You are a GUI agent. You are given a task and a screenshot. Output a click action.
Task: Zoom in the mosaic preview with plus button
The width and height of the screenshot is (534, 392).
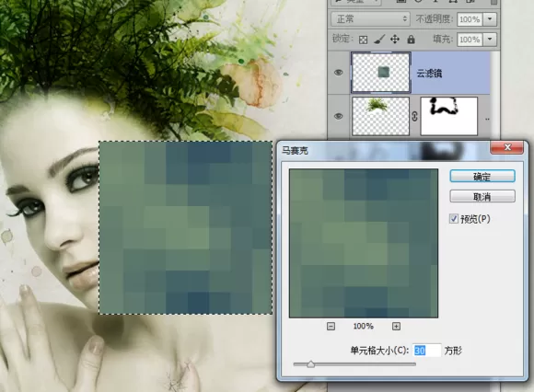point(396,327)
